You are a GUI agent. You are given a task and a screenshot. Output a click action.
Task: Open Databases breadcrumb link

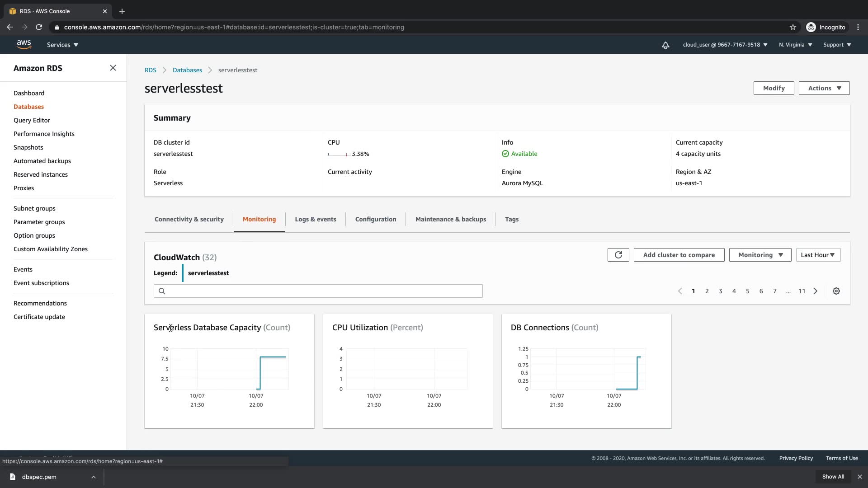tap(187, 70)
